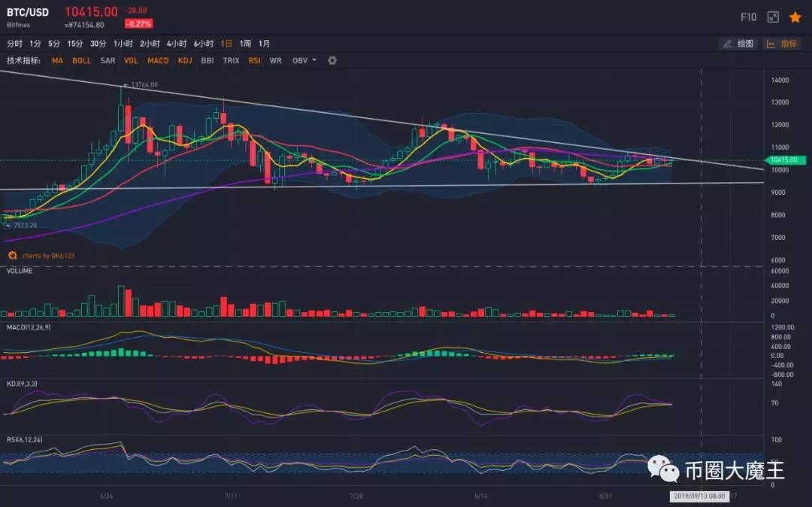
Task: Click the BTC/USD pair title
Action: pyautogui.click(x=29, y=12)
